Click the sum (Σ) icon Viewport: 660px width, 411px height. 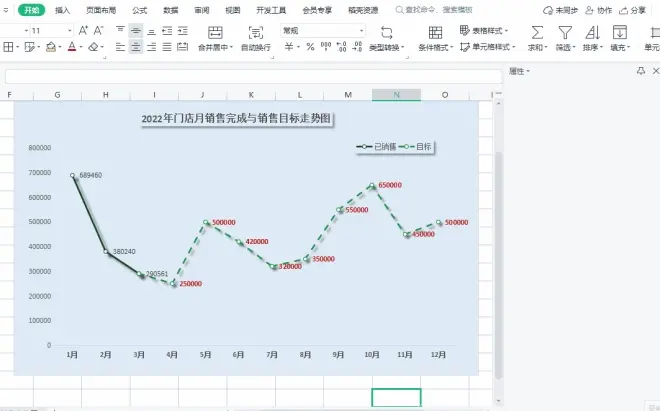coord(537,32)
